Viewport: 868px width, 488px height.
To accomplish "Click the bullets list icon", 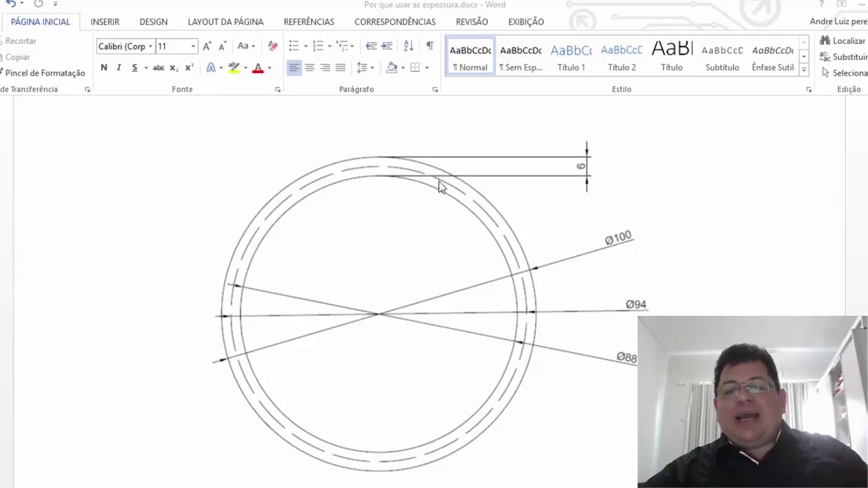I will point(294,46).
